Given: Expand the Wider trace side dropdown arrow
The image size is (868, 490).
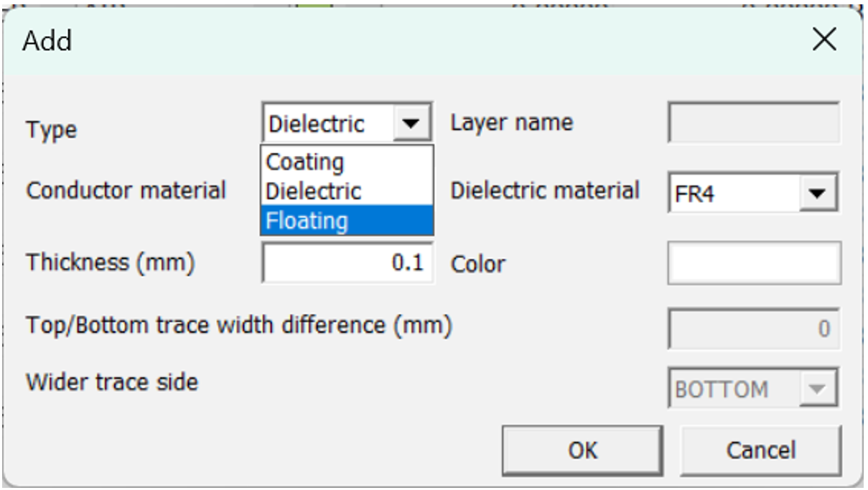Looking at the screenshot, I should pyautogui.click(x=818, y=389).
